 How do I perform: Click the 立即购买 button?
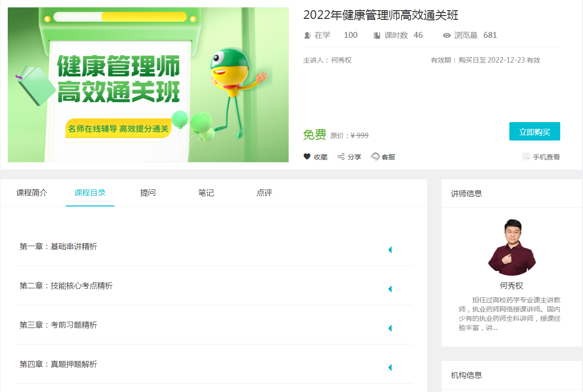coord(535,132)
